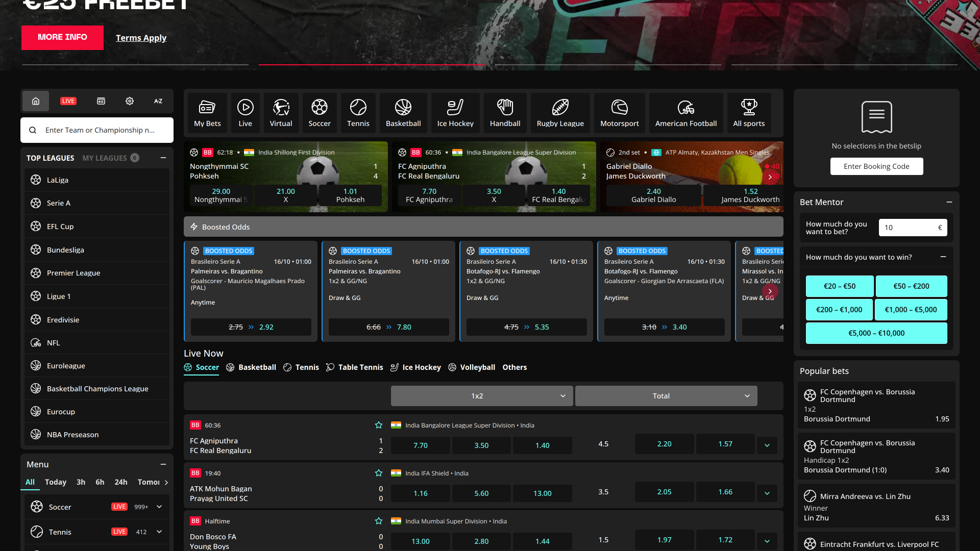
Task: Open the Basketball category
Action: 403,112
